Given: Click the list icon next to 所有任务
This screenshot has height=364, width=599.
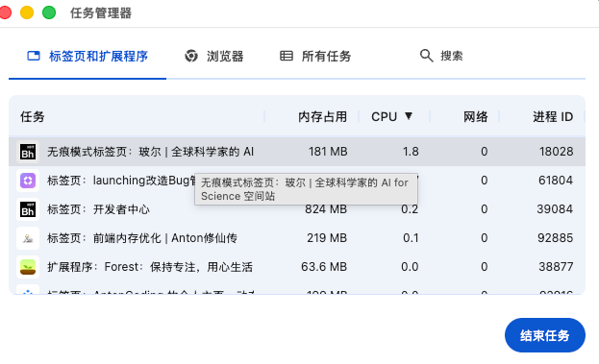Looking at the screenshot, I should (x=287, y=56).
